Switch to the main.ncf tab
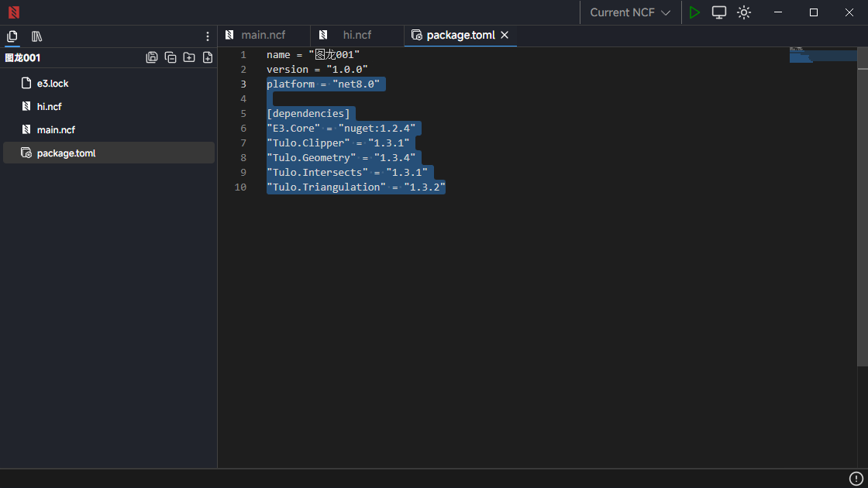The height and width of the screenshot is (488, 868). 263,35
